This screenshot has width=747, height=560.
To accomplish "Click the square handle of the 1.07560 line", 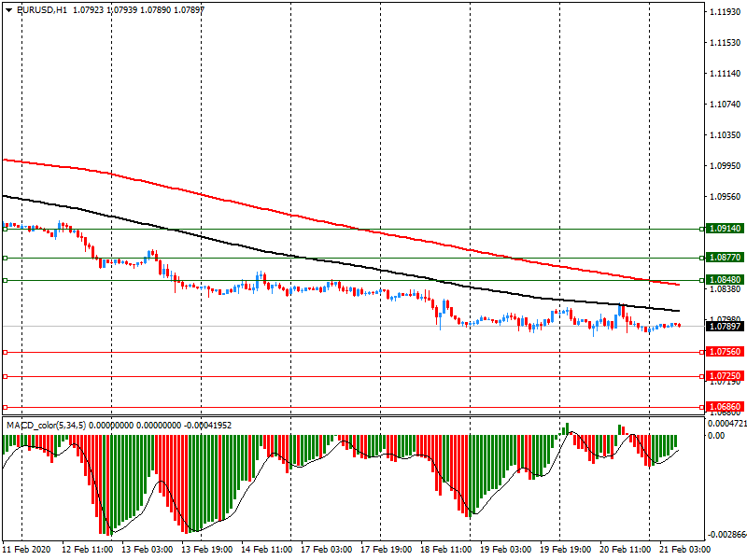I will (x=6, y=352).
